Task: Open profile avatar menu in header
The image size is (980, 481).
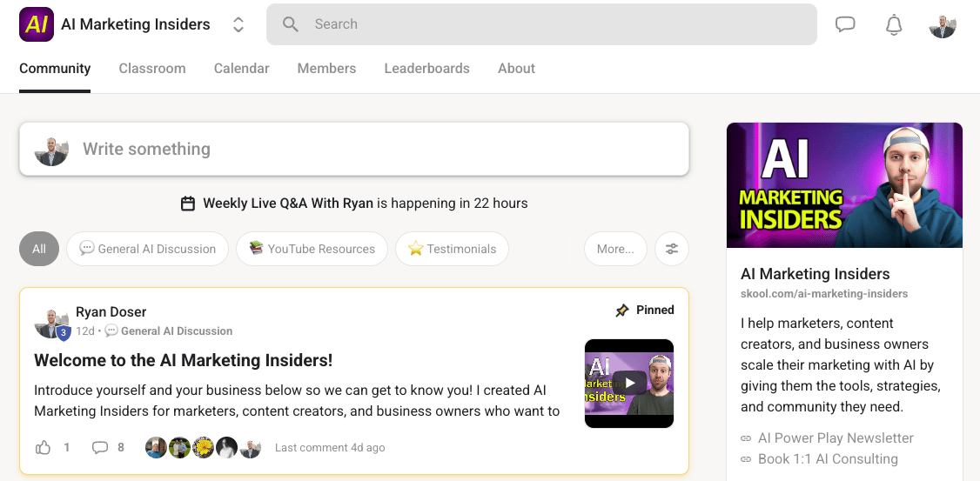Action: [943, 24]
